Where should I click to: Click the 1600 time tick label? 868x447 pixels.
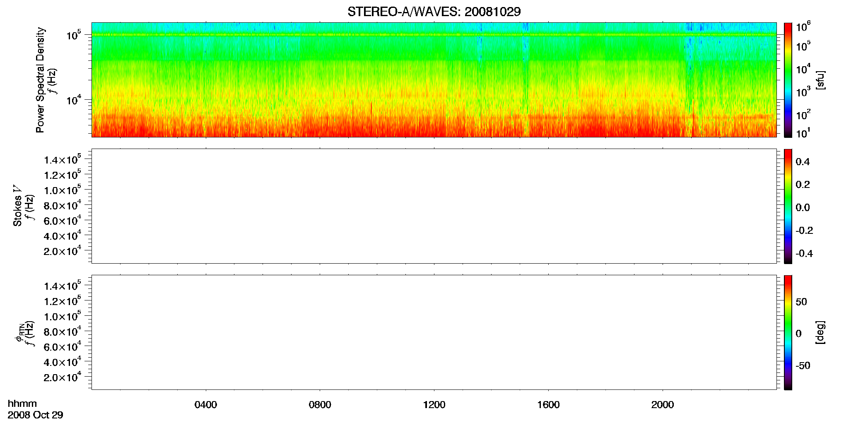548,405
